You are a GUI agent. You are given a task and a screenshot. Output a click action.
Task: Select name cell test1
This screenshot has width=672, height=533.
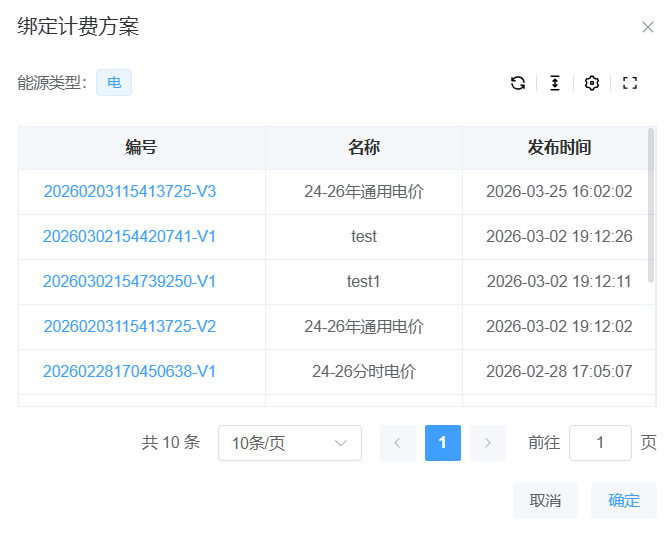(364, 281)
